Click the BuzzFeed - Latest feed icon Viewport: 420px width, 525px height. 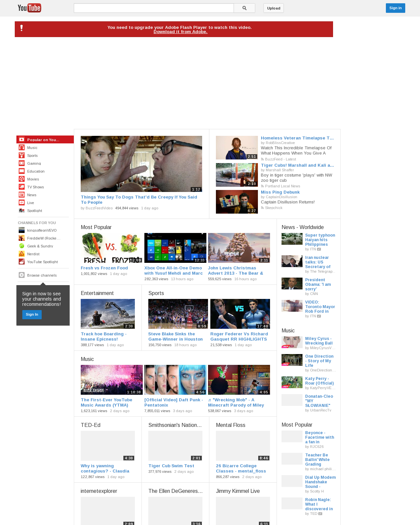262,159
